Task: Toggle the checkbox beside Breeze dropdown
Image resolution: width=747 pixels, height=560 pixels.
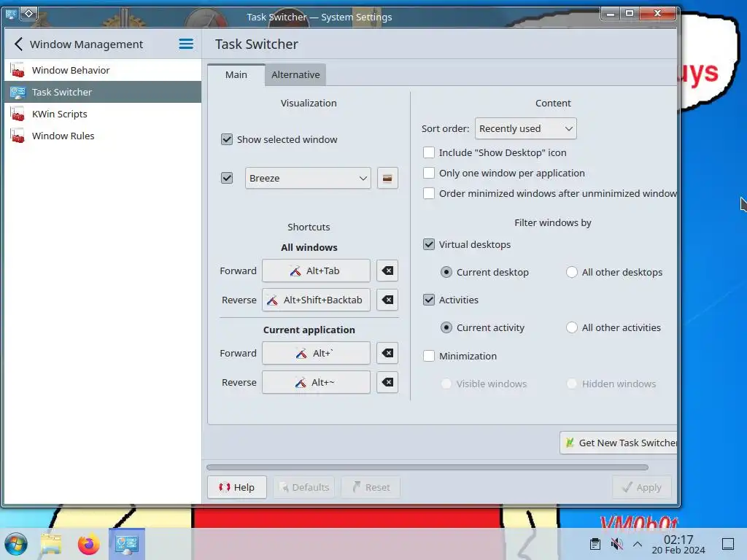Action: click(227, 178)
